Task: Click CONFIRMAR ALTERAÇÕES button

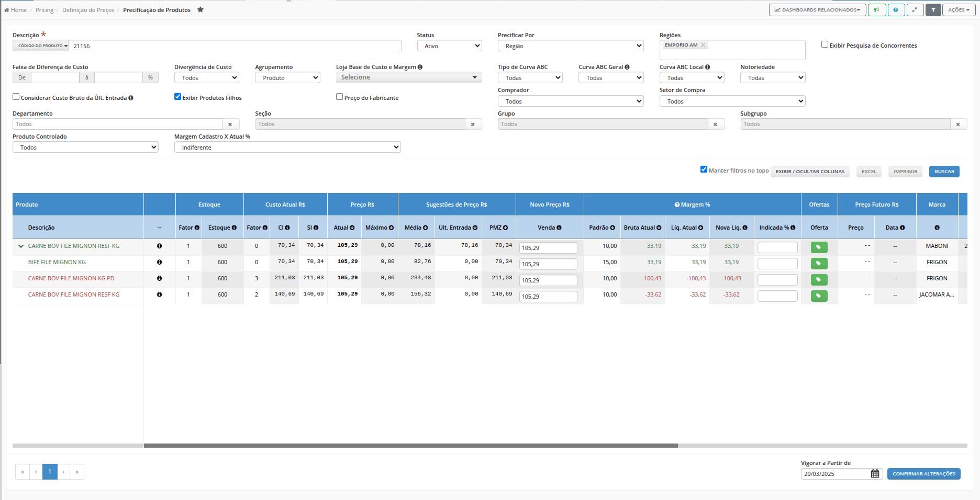Action: [923, 474]
